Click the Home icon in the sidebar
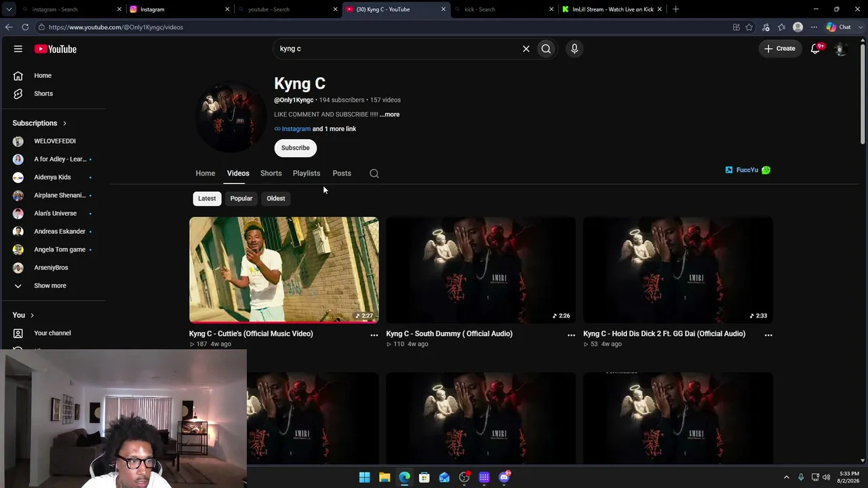Screen dimensions: 868x488 pos(18,76)
